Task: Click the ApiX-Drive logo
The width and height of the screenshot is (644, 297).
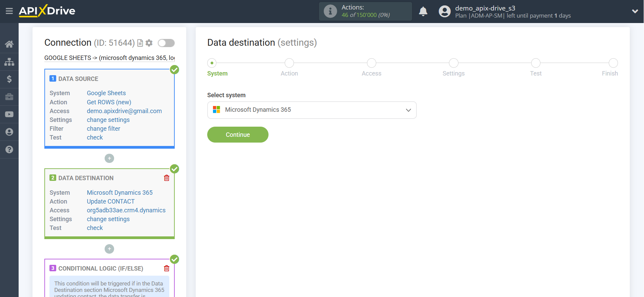Action: pyautogui.click(x=47, y=11)
